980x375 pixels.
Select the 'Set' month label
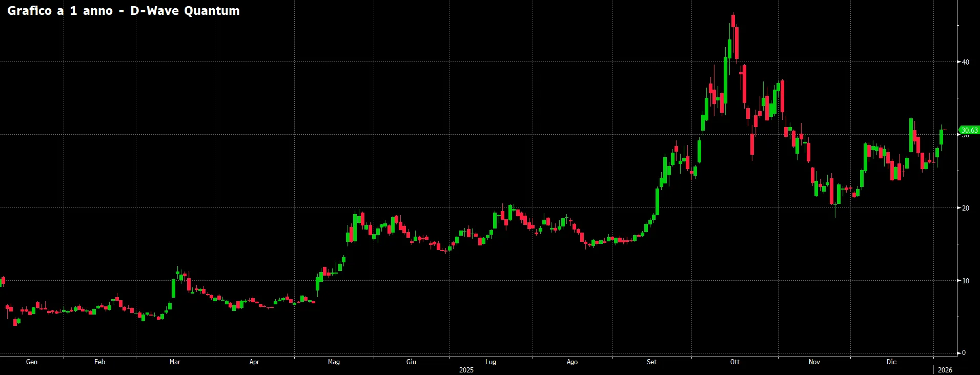coord(651,362)
